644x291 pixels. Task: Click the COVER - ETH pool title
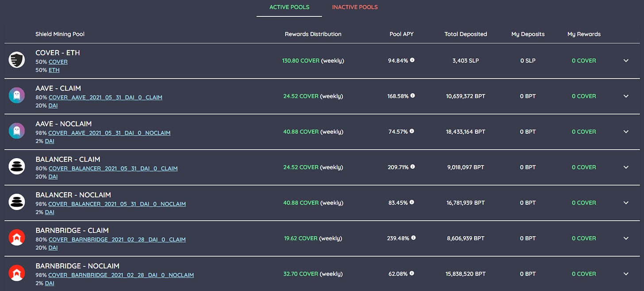pos(57,53)
